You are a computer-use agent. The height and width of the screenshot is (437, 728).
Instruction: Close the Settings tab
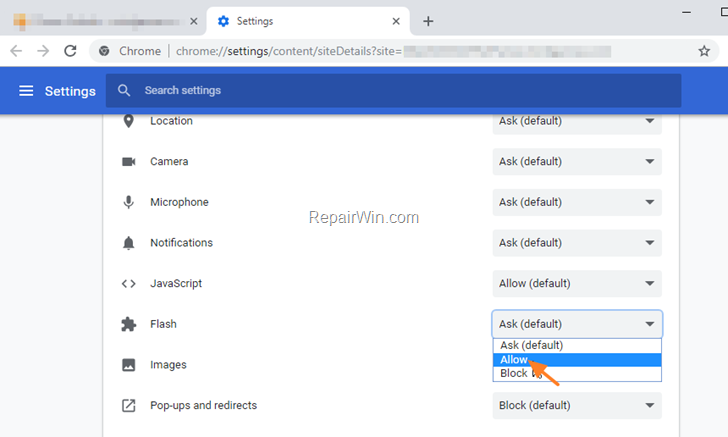click(396, 21)
